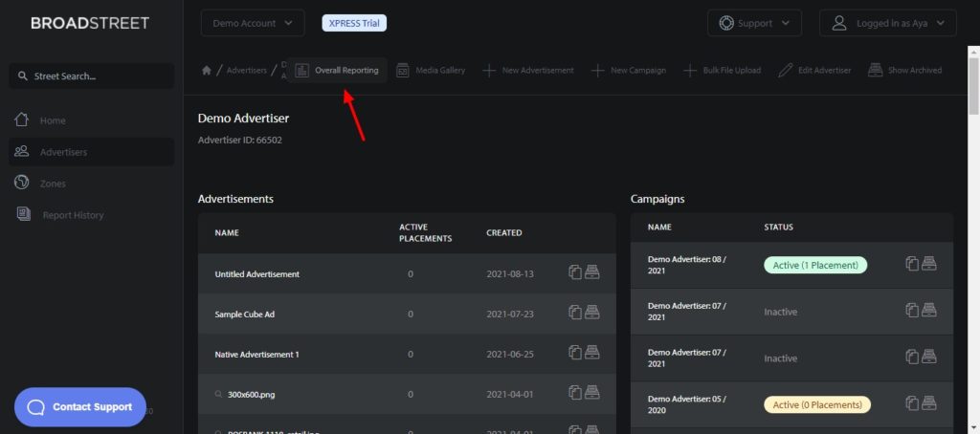Click the NAME header in Advertisements table

(x=227, y=233)
